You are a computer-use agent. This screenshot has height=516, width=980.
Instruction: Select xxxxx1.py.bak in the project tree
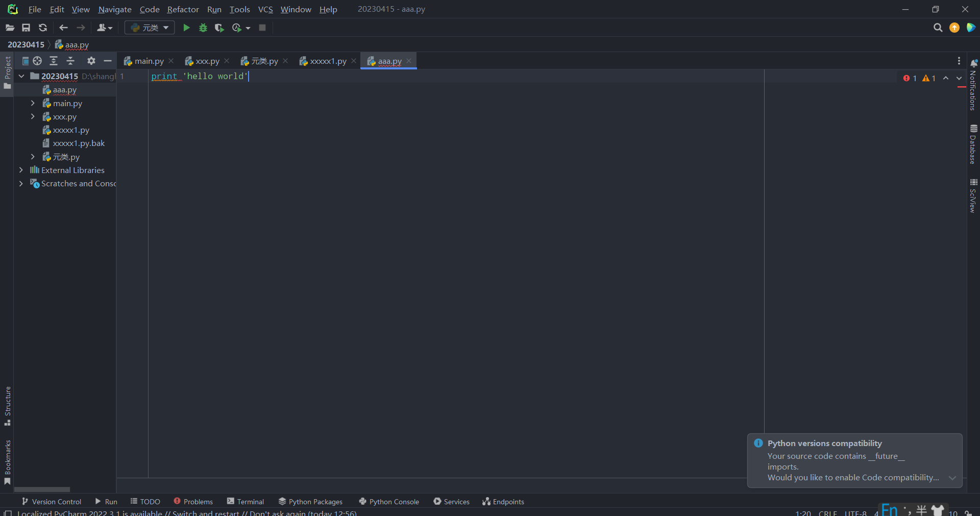click(x=79, y=143)
